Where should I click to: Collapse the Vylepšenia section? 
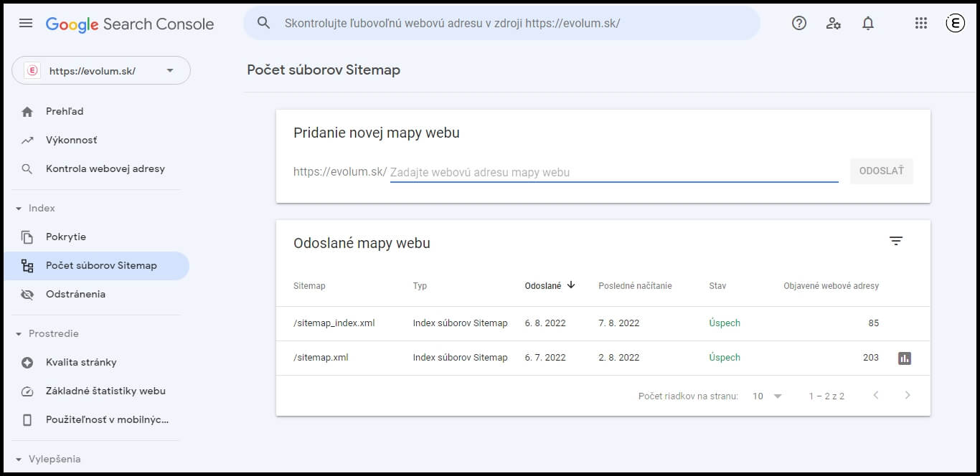19,460
